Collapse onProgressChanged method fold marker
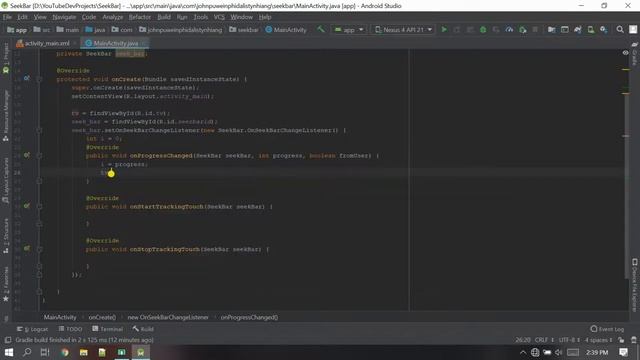This screenshot has height=360, width=640. point(40,156)
